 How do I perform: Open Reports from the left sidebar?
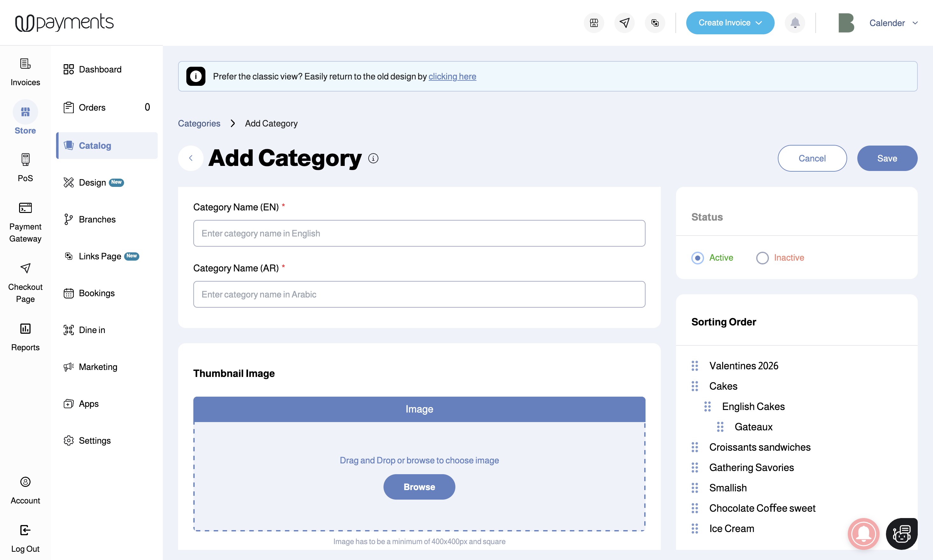tap(25, 337)
